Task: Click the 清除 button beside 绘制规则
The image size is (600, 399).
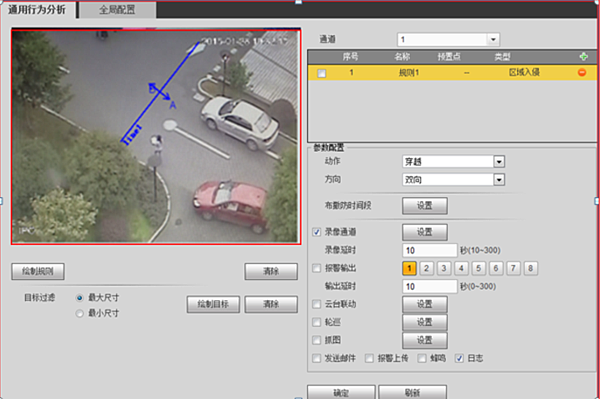Action: click(271, 271)
